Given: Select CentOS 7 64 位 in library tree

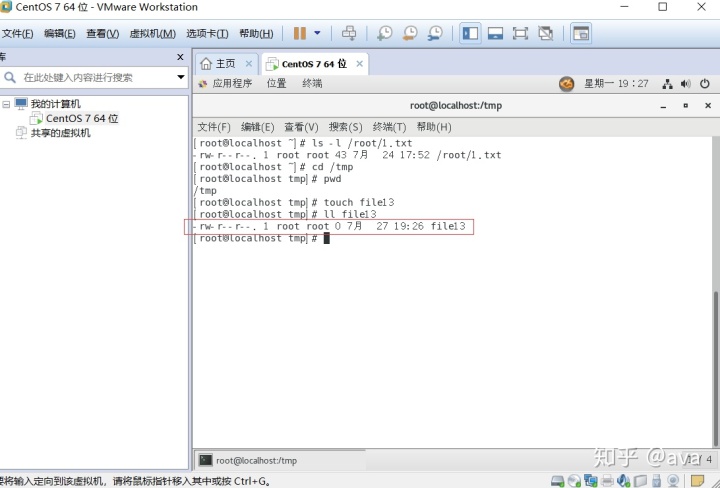Looking at the screenshot, I should pos(82,118).
